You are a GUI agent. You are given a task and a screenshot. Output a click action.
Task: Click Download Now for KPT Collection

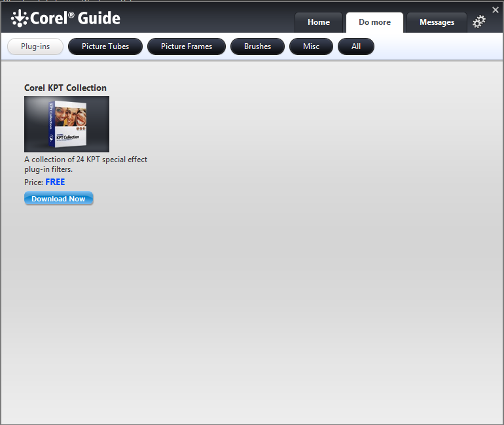tap(58, 199)
